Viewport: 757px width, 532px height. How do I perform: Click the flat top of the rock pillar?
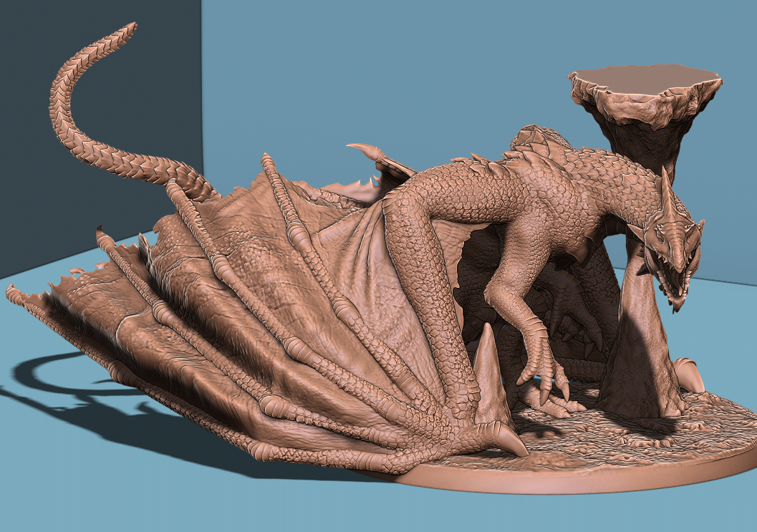[645, 76]
